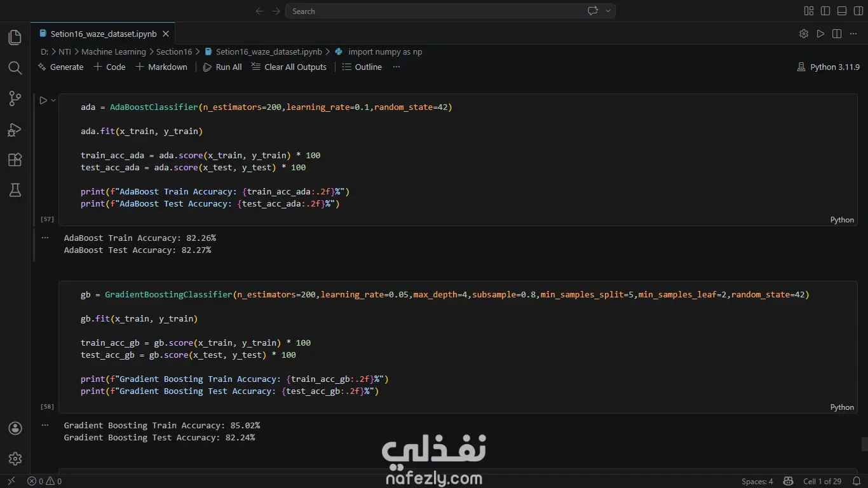Click output AdaBoost Test Accuracy: 82.27%
Viewport: 868px width, 488px height.
tap(137, 250)
